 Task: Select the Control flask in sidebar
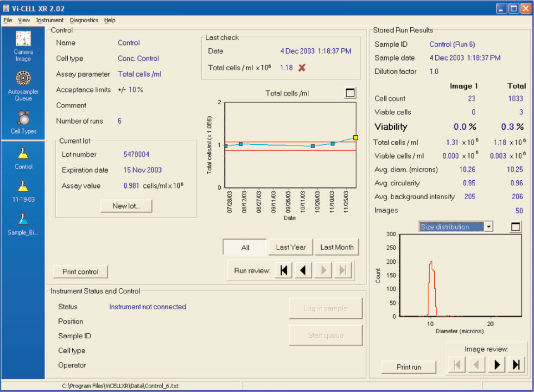click(x=24, y=158)
